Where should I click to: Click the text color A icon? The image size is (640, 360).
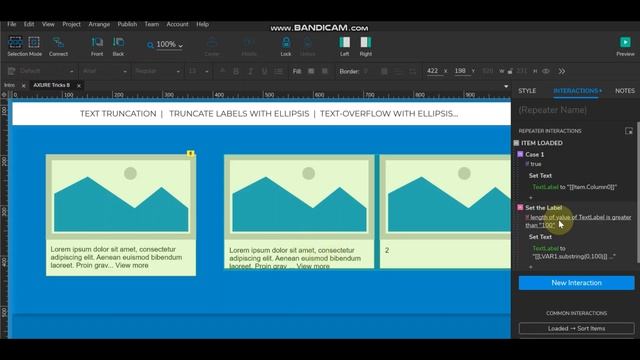222,71
